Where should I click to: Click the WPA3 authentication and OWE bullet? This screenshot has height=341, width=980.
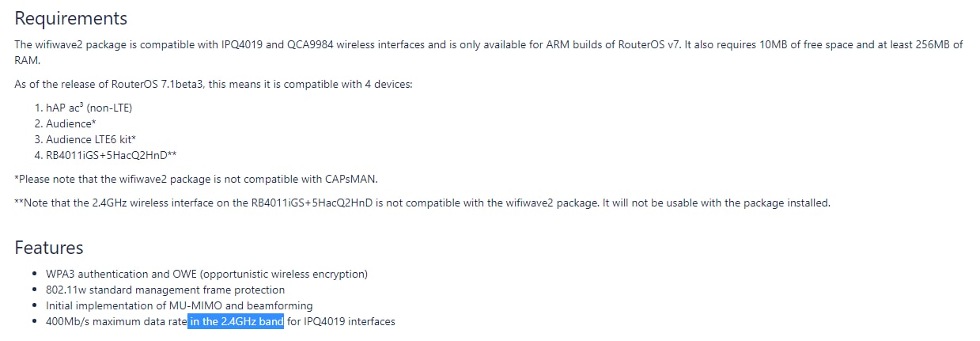click(x=206, y=275)
